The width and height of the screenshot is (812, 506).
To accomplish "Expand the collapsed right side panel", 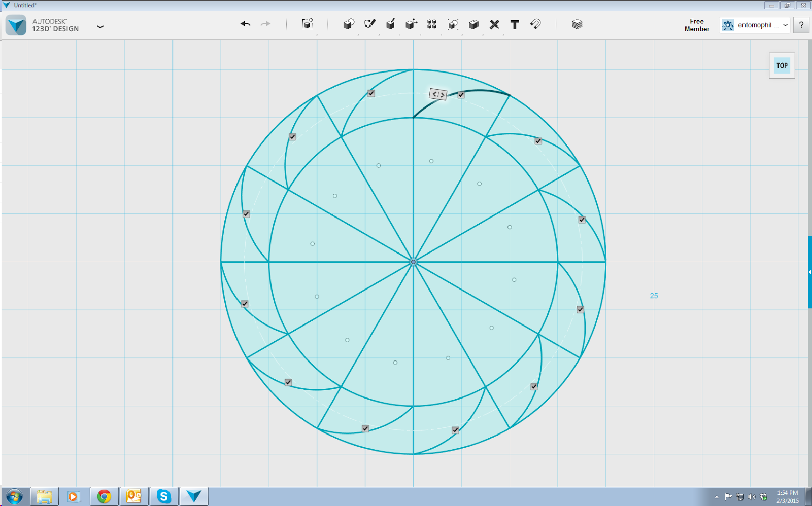I will (810, 272).
